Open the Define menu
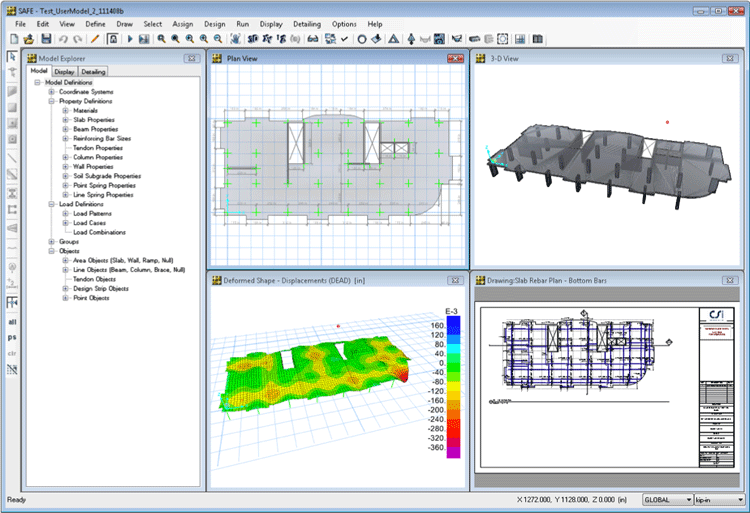Screen dimensions: 750x513 click(x=95, y=24)
